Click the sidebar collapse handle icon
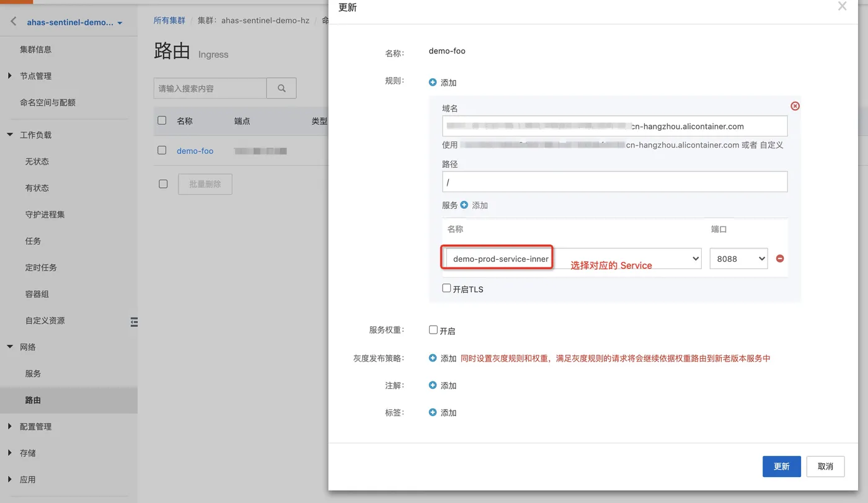 click(134, 321)
